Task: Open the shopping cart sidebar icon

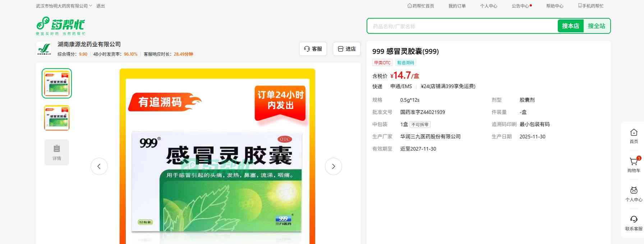Action: pos(634,162)
